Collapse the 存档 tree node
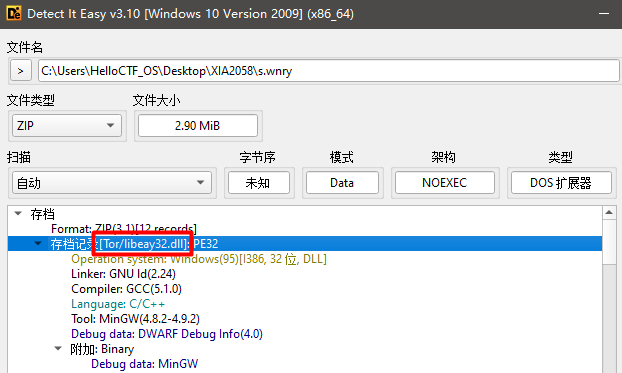 pos(18,213)
